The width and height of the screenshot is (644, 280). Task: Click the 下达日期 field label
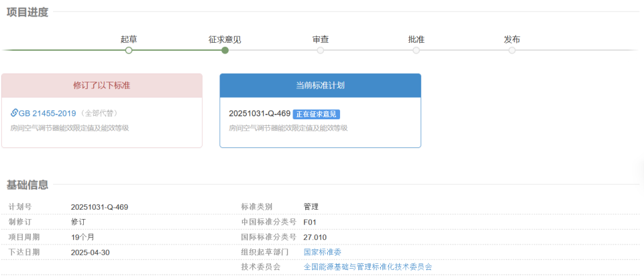[24, 252]
